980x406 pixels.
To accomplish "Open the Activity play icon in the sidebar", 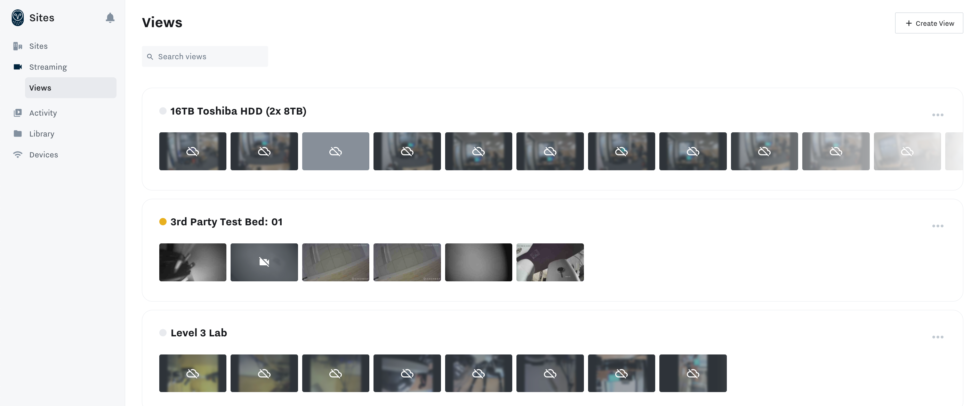I will tap(17, 113).
